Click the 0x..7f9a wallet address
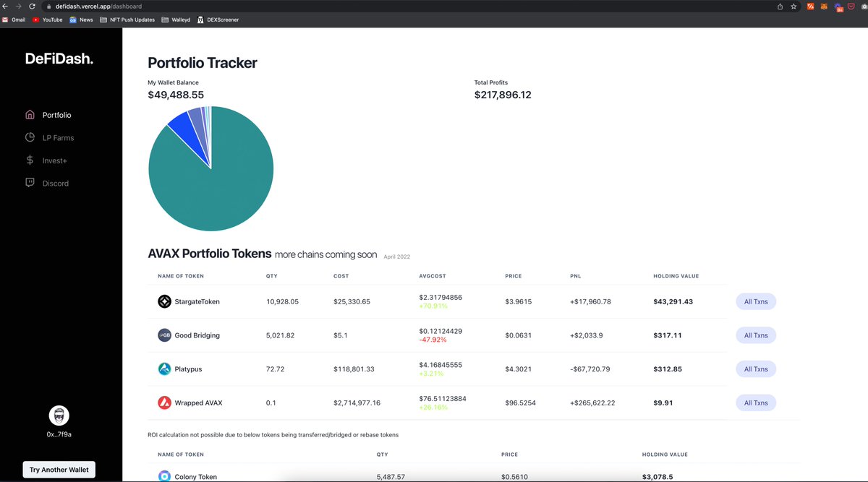Screen dimensions: 868x482 59,434
